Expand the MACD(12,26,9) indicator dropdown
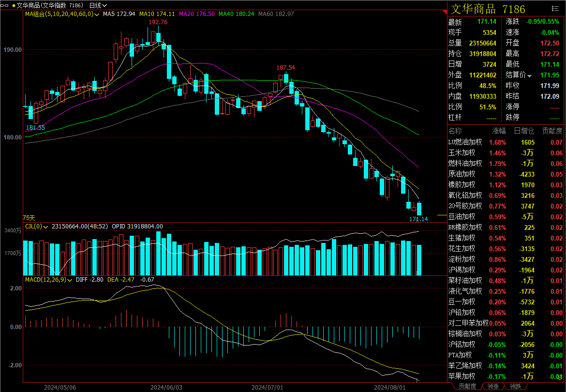566x392 pixels. (69, 280)
